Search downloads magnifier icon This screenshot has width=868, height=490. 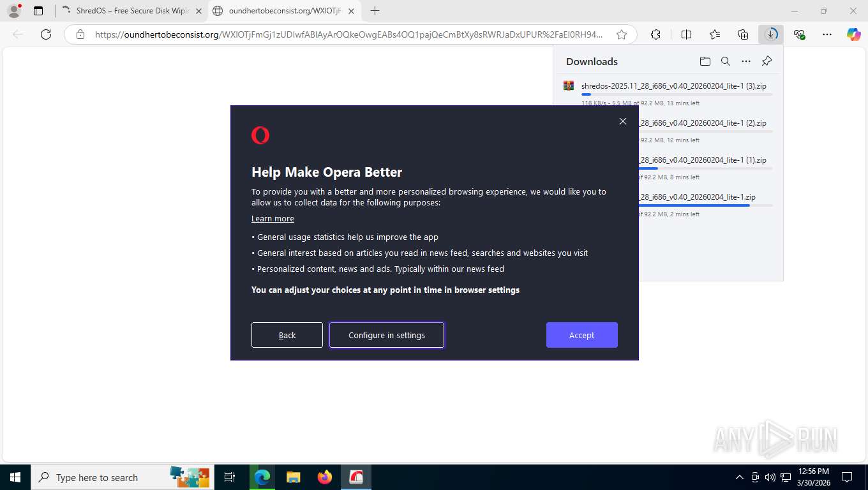[725, 61]
